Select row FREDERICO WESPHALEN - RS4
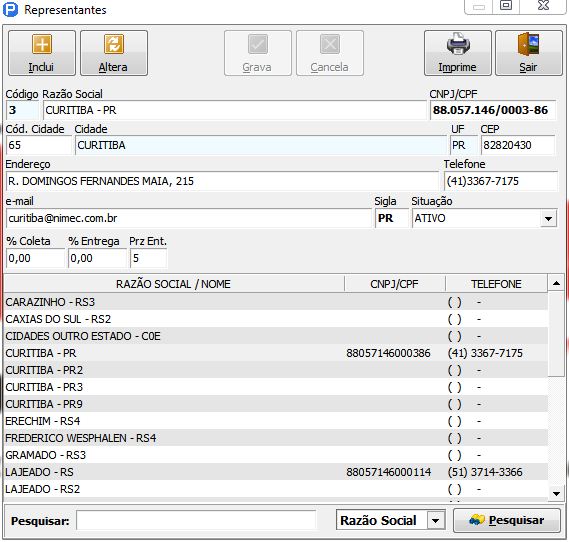 275,438
